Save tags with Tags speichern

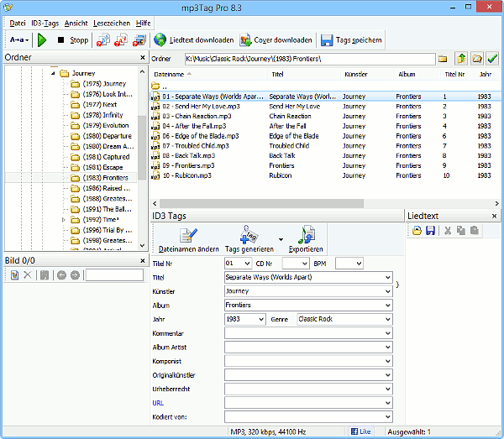pyautogui.click(x=351, y=40)
